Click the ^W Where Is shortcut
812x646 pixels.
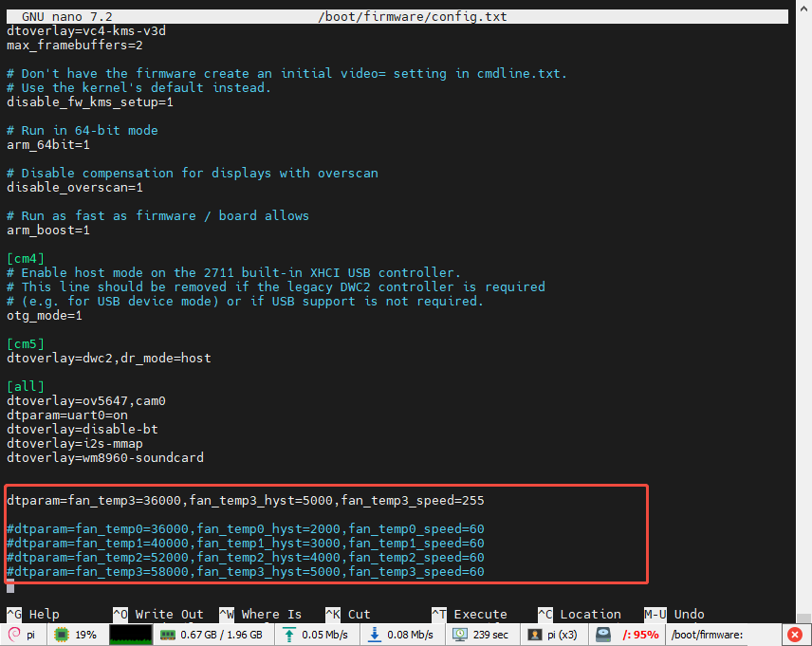click(260, 615)
